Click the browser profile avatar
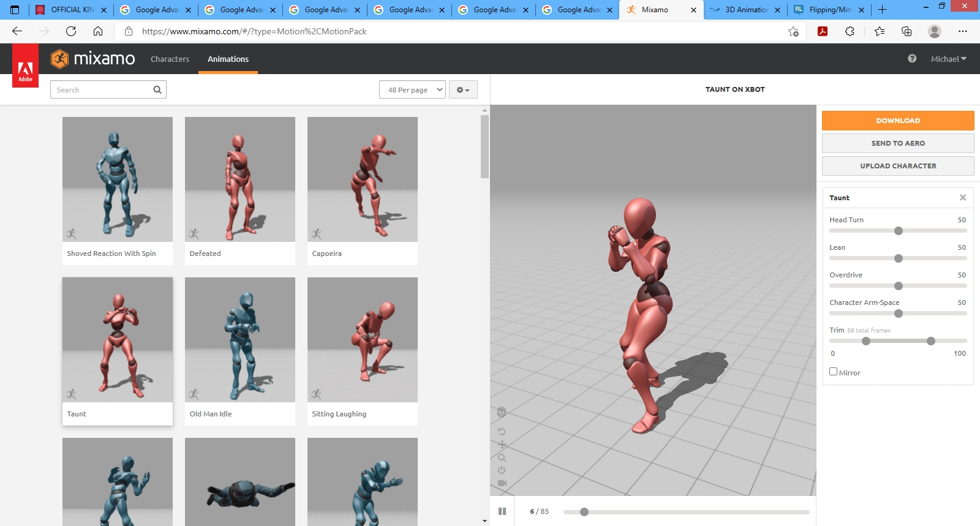The width and height of the screenshot is (980, 526). (935, 31)
